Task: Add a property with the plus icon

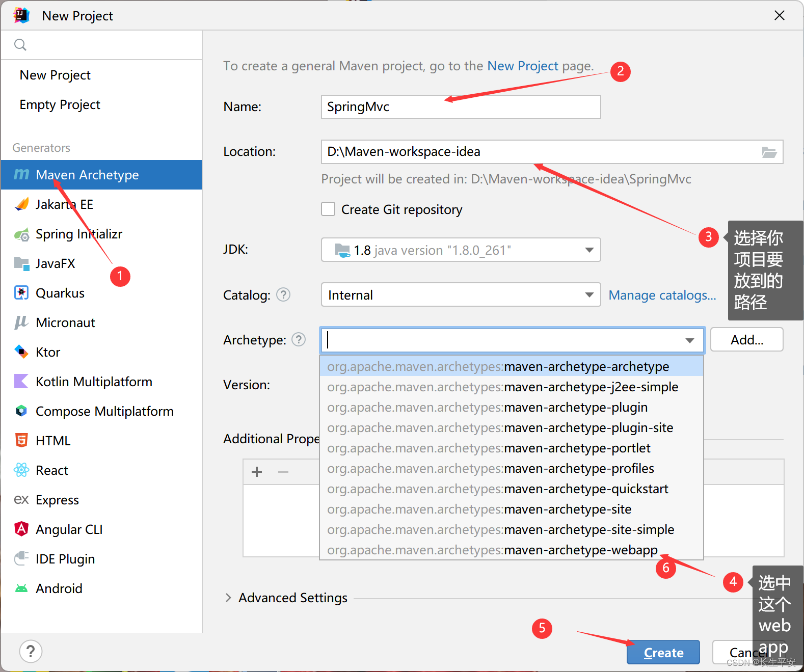Action: pos(257,472)
